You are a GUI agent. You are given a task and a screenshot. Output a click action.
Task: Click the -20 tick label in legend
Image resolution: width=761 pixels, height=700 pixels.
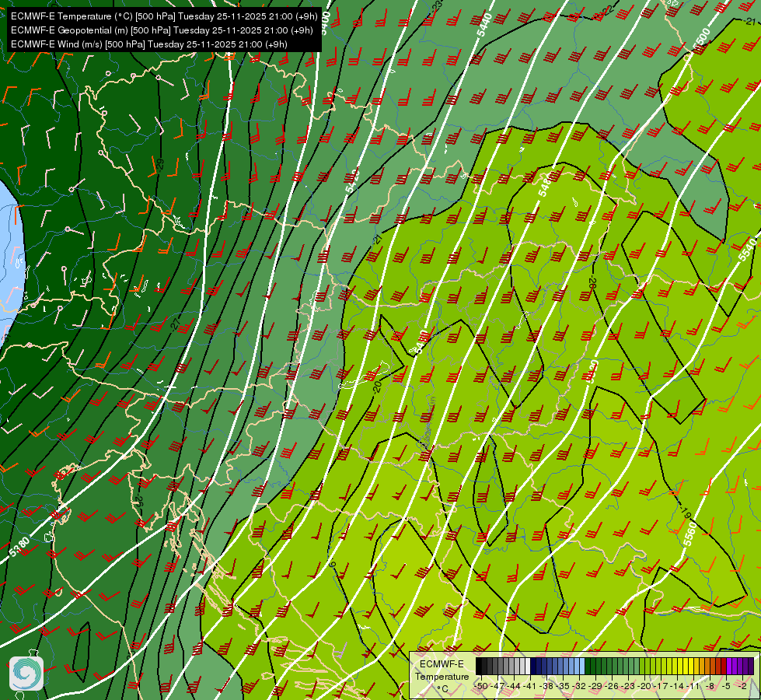[645, 686]
